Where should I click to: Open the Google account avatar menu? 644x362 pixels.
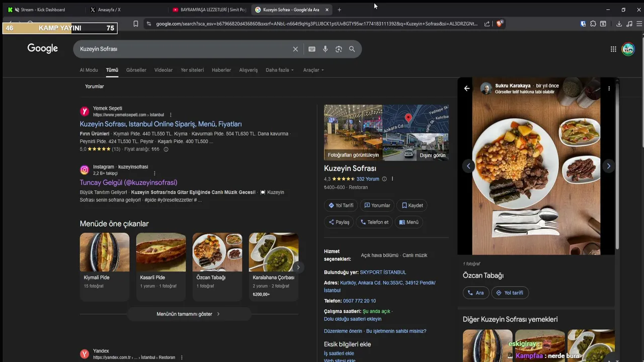pyautogui.click(x=628, y=49)
